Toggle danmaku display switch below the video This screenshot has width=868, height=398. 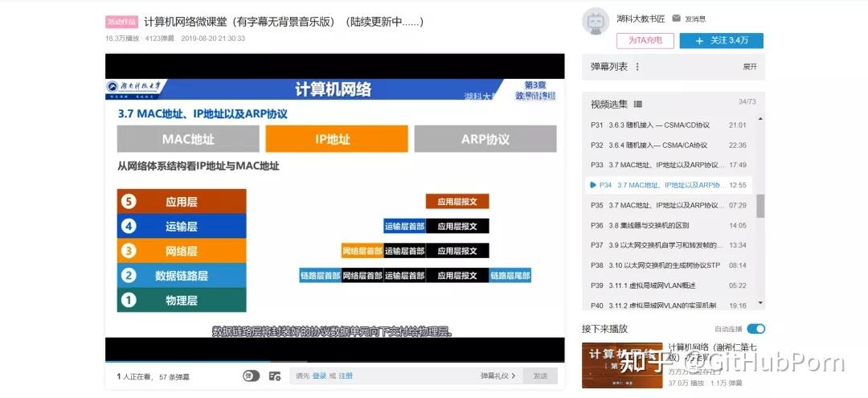click(251, 375)
